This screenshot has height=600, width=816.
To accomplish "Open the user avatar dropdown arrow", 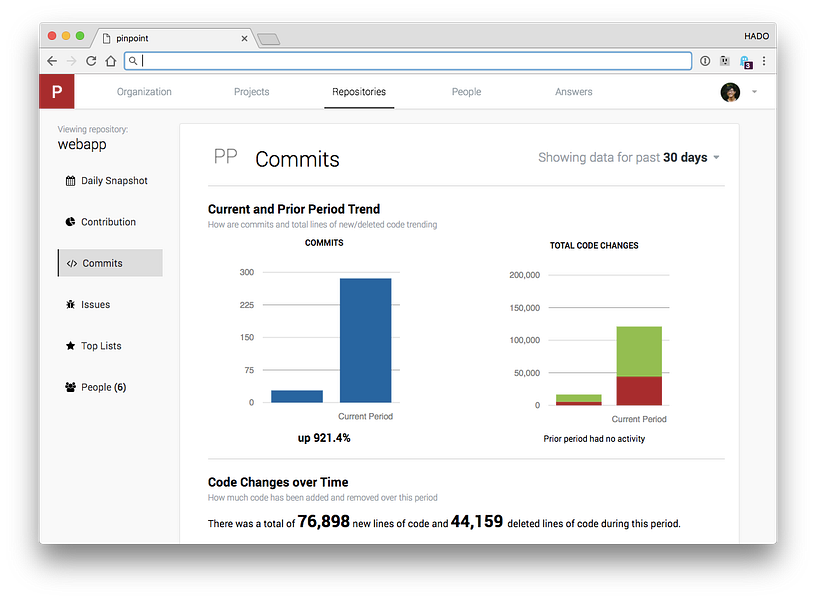I will click(754, 92).
